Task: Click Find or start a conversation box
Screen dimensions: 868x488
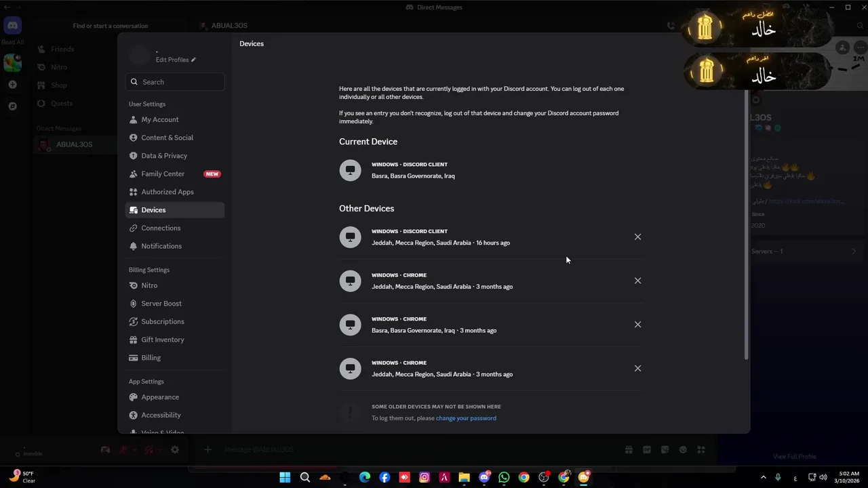Action: pyautogui.click(x=111, y=26)
